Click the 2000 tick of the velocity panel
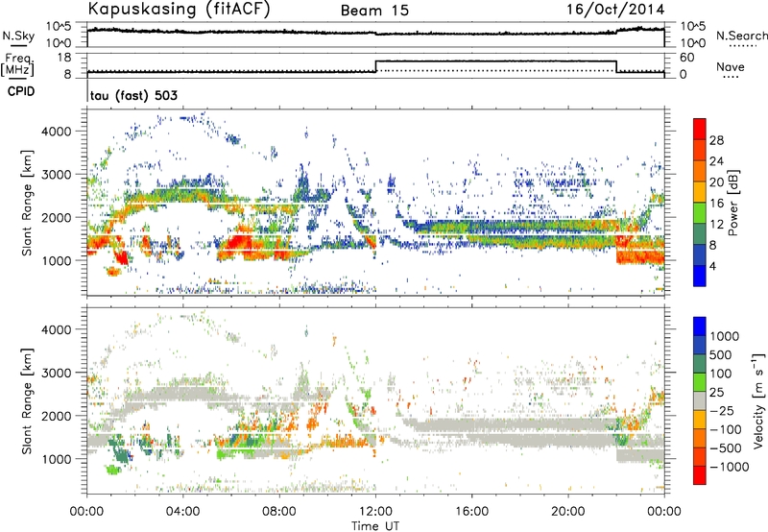This screenshot has width=768, height=532. (56, 416)
